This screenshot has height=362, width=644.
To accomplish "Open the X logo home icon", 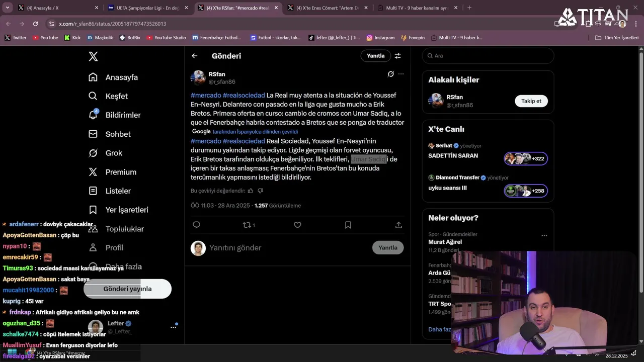I will [93, 56].
